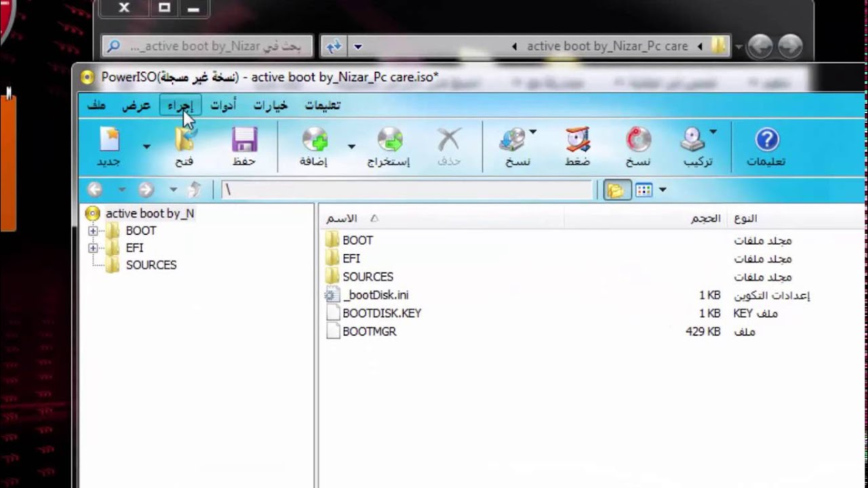The width and height of the screenshot is (868, 488).
Task: Open the dropdown arrow beside Add (إضافة)
Action: point(351,146)
